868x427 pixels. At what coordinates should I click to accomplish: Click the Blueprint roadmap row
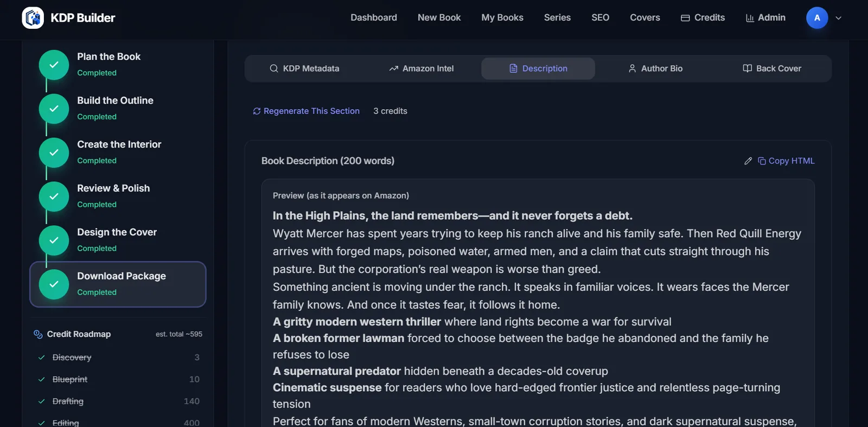[x=119, y=379]
